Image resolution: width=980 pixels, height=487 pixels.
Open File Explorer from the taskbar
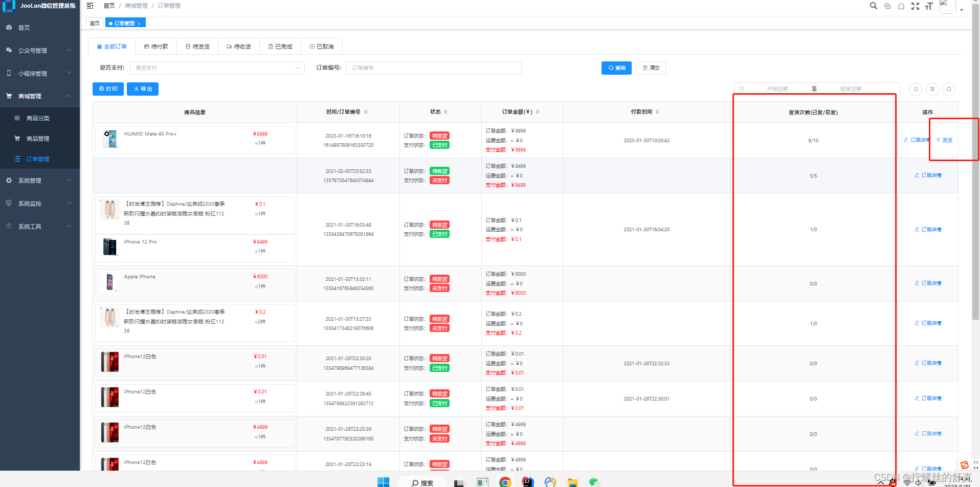click(x=572, y=482)
